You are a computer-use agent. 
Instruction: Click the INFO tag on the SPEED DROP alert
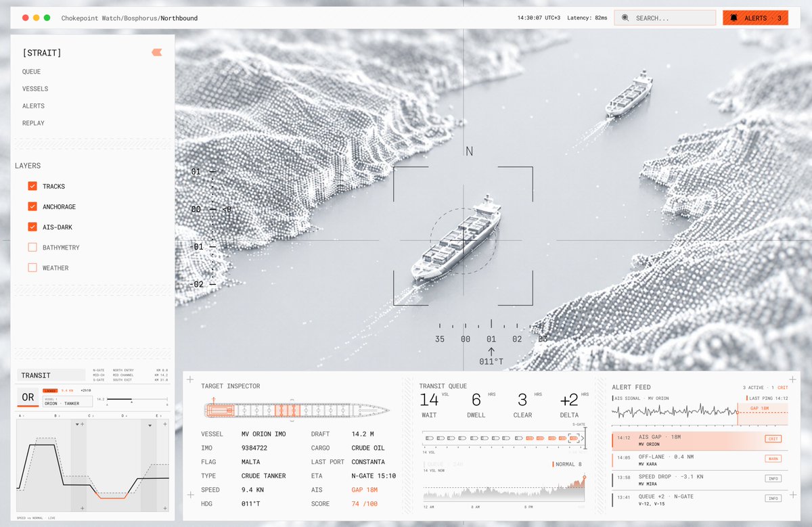click(x=772, y=478)
